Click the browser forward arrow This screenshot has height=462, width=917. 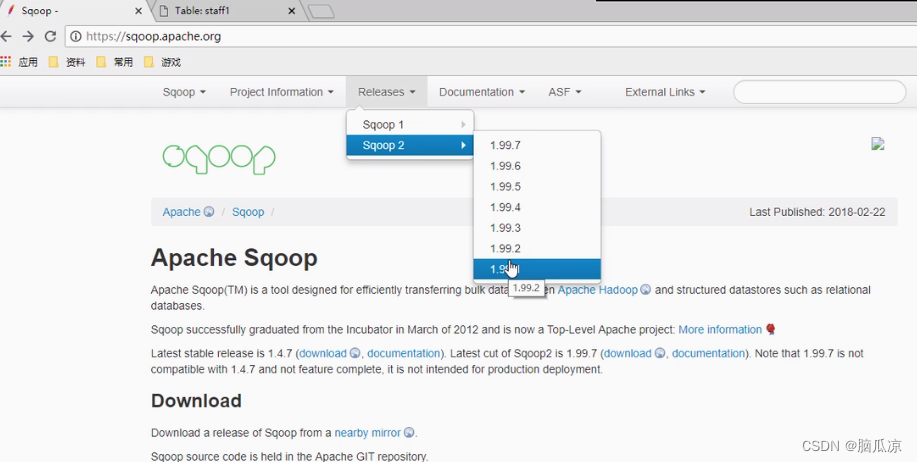point(28,36)
